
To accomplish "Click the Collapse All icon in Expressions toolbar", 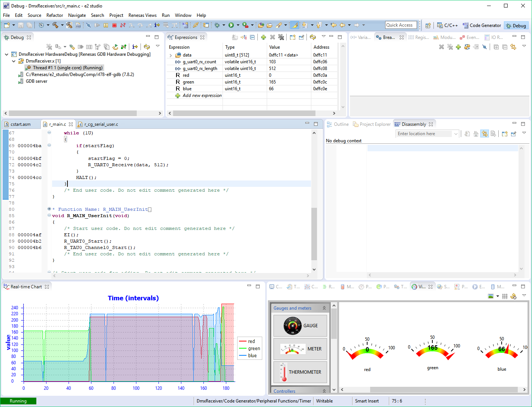I will (253, 37).
